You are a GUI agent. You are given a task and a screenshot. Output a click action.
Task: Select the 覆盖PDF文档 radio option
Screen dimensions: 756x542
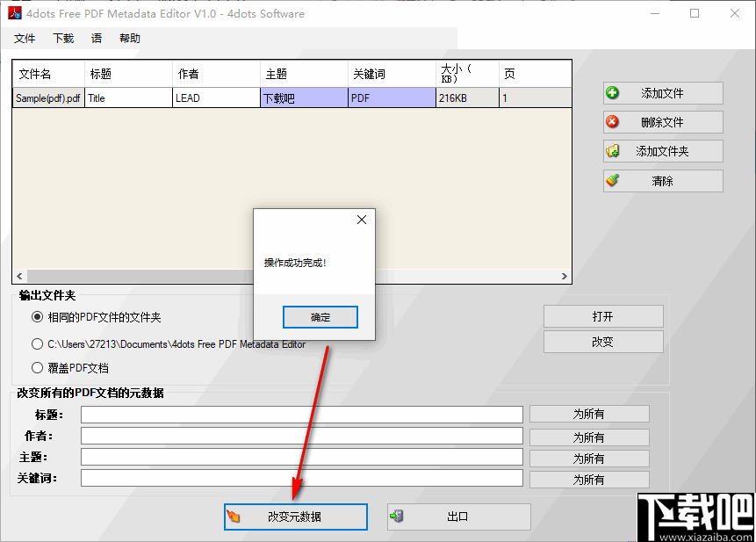pyautogui.click(x=36, y=367)
